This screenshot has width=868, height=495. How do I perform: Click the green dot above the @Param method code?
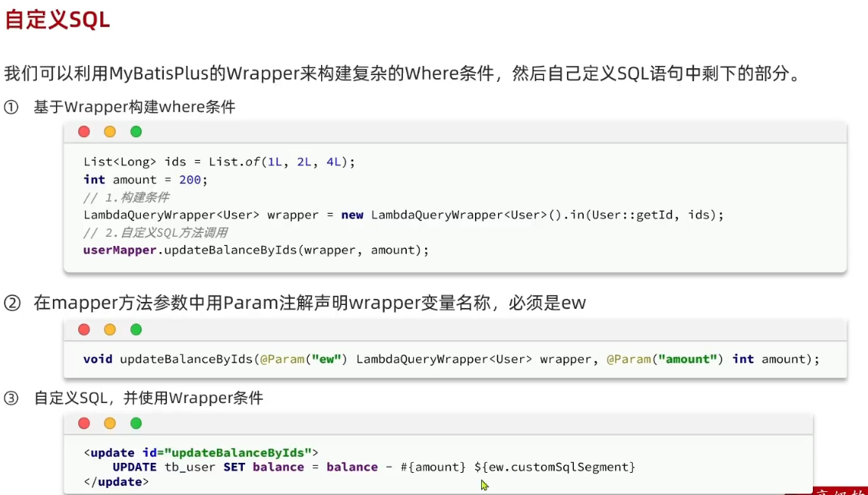136,329
